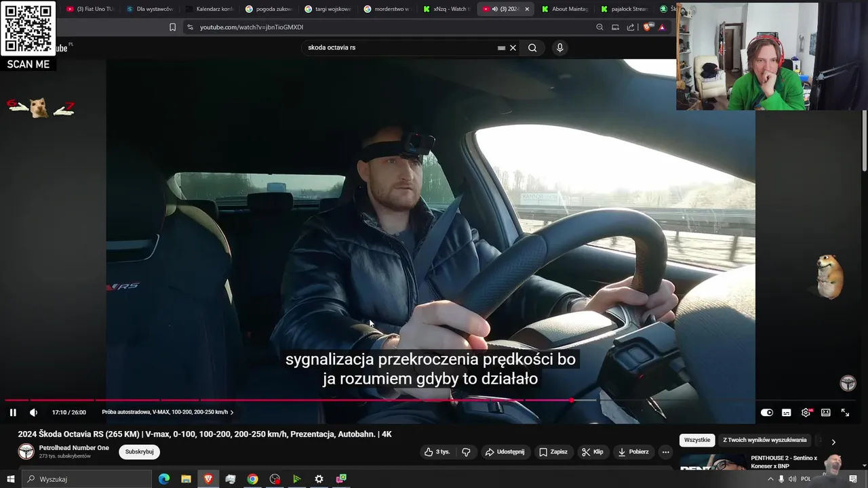The height and width of the screenshot is (488, 868).
Task: Show hidden system tray icons chevron
Action: 770,479
